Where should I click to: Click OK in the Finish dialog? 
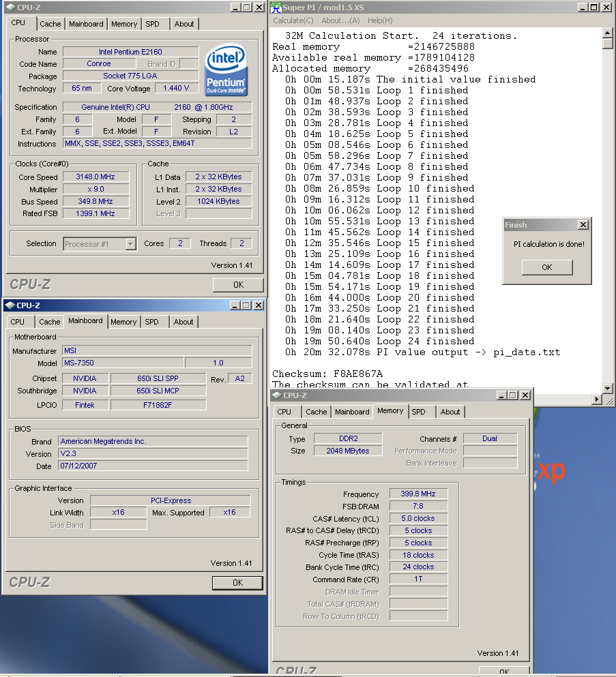(x=547, y=267)
